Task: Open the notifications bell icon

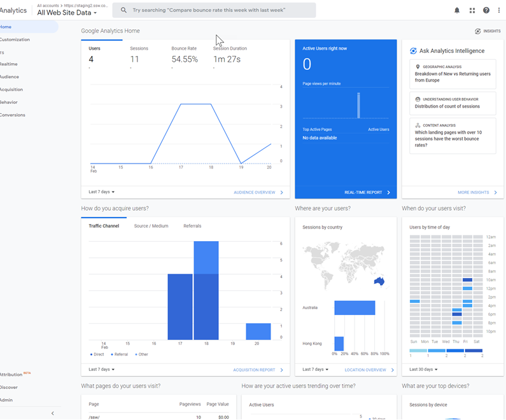Action: 456,10
